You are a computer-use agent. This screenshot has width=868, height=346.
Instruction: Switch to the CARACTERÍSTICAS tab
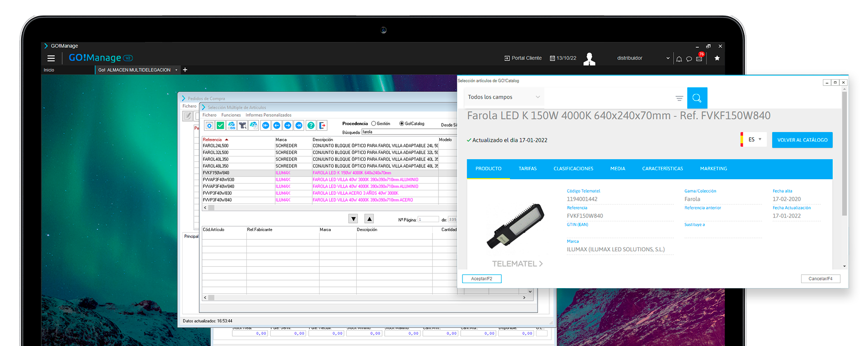pyautogui.click(x=662, y=169)
